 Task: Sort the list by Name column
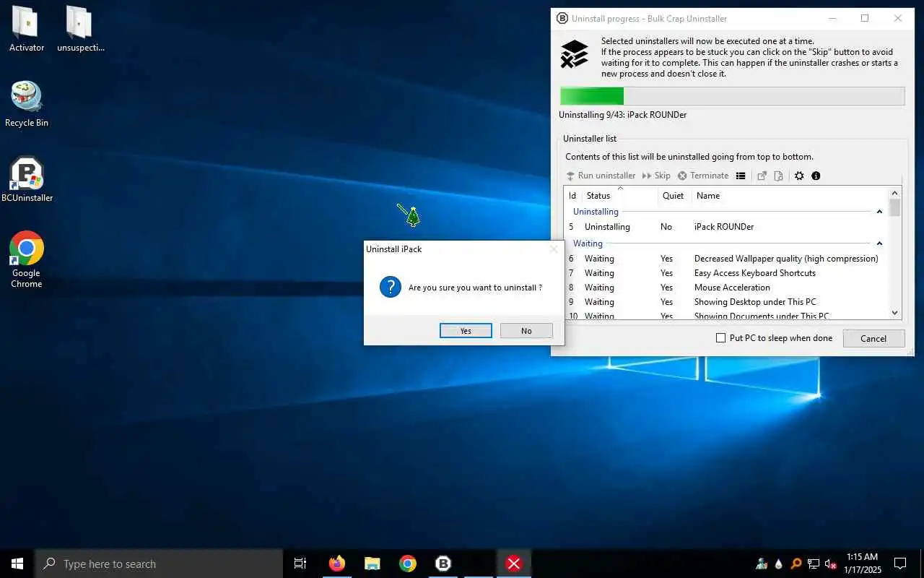(790, 196)
